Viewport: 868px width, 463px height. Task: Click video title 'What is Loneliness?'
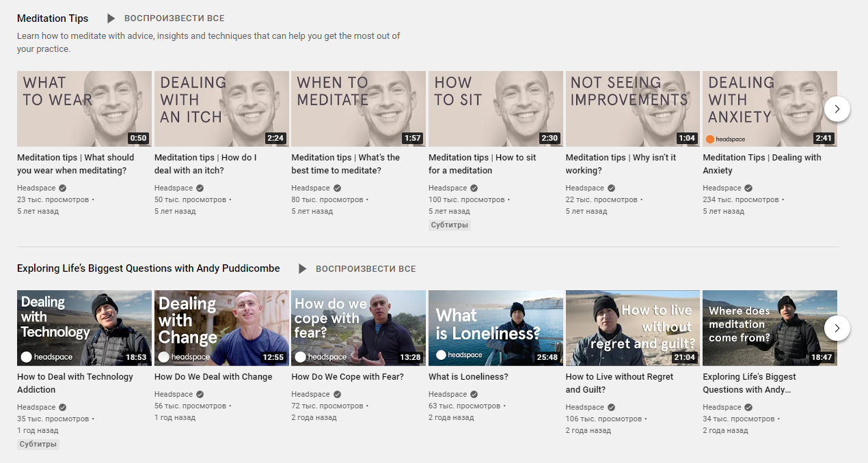coord(468,377)
